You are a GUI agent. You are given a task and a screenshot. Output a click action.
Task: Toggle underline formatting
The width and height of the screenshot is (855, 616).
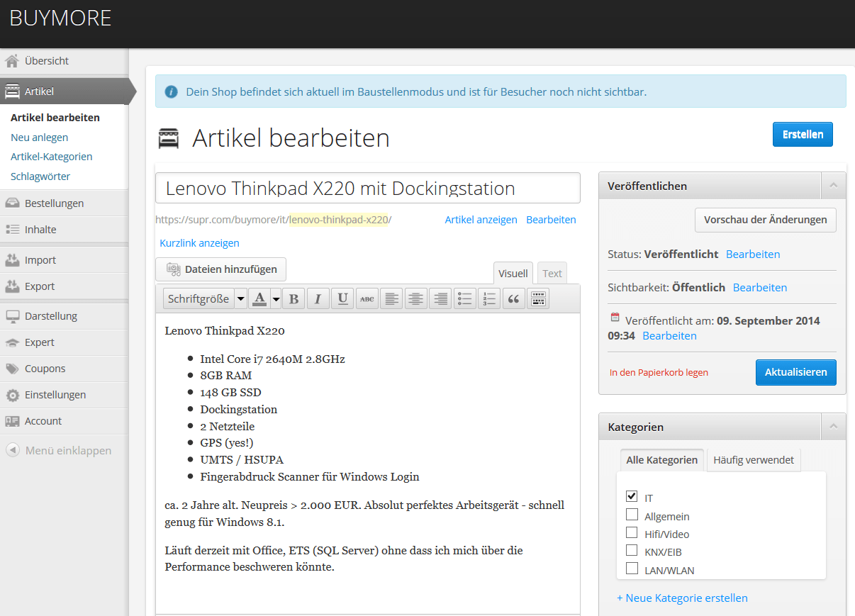tap(342, 299)
